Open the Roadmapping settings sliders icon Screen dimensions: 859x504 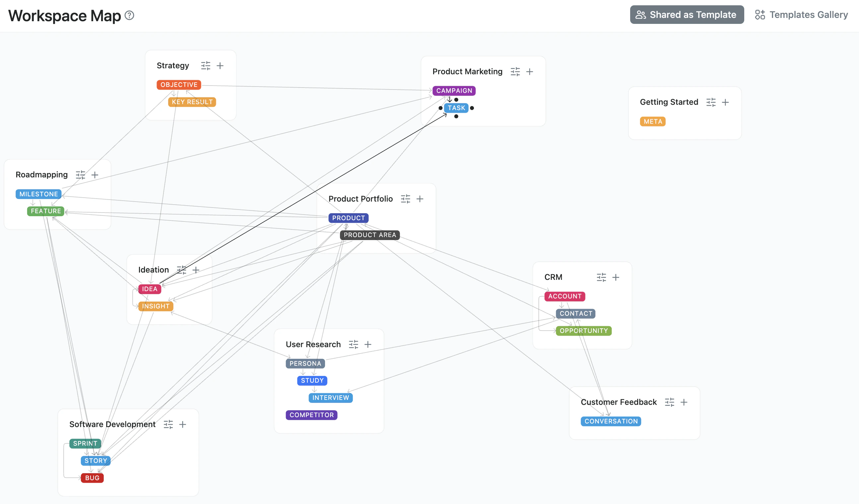(x=81, y=175)
